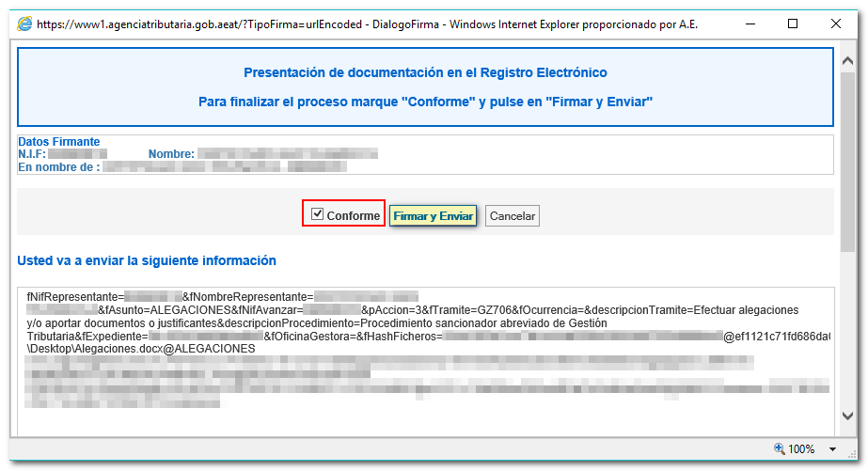The height and width of the screenshot is (471, 868).
Task: Click the zoom magnifier icon in status bar
Action: (x=780, y=449)
